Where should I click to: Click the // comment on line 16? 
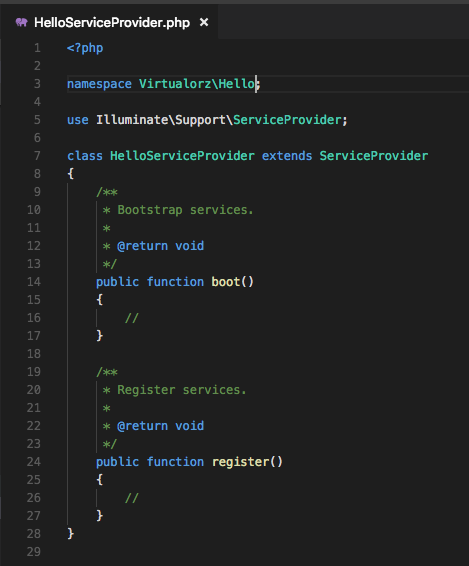132,318
